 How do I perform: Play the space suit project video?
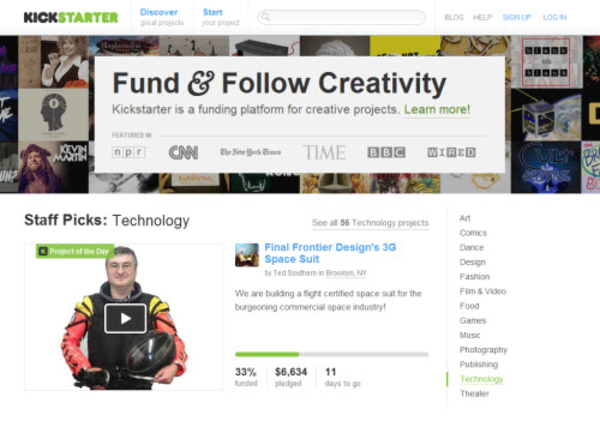pos(126,318)
